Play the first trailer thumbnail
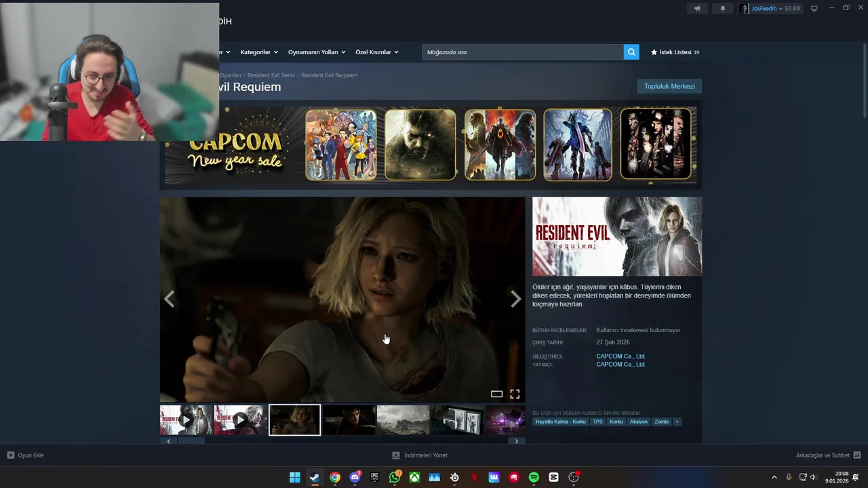This screenshot has height=488, width=868. tap(186, 420)
